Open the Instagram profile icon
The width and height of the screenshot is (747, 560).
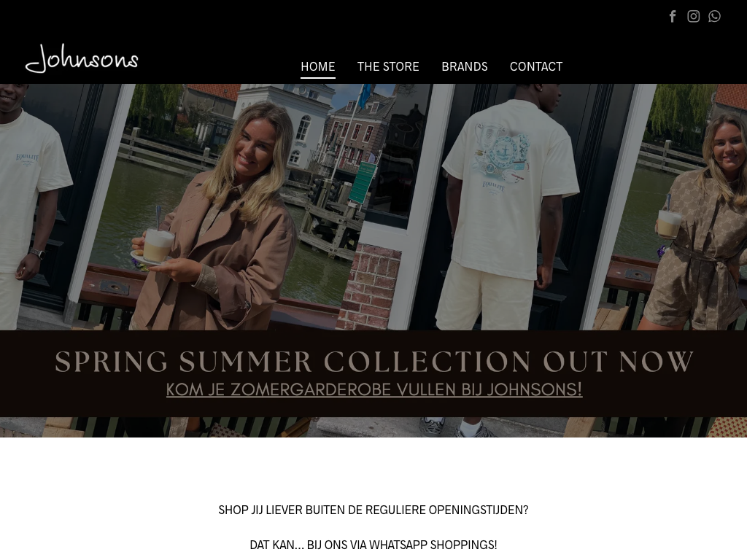tap(693, 16)
